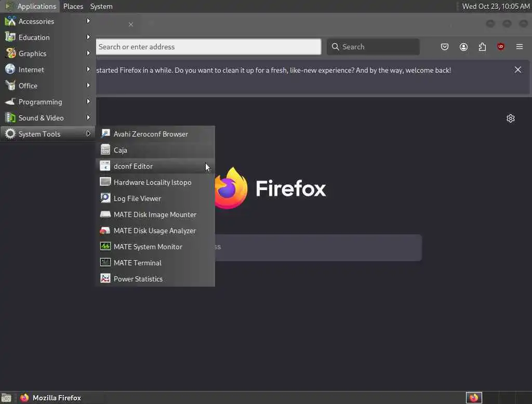Close the current Firefox tab
The width and height of the screenshot is (532, 404).
(x=131, y=24)
